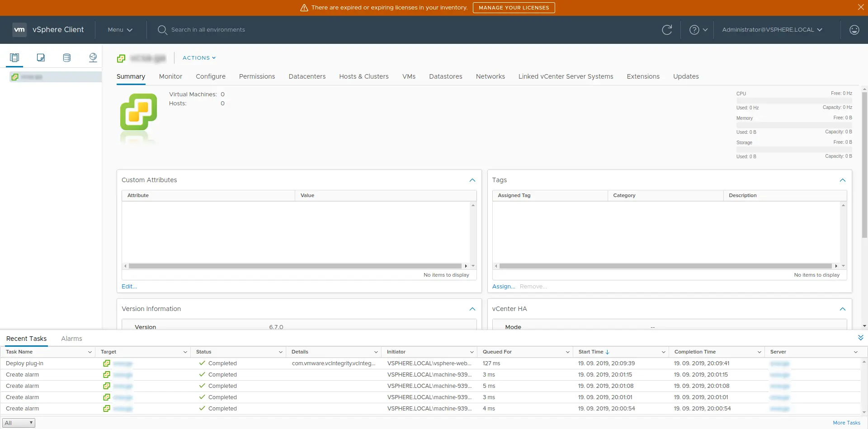The width and height of the screenshot is (868, 429).
Task: Open the Updates tab
Action: click(686, 76)
